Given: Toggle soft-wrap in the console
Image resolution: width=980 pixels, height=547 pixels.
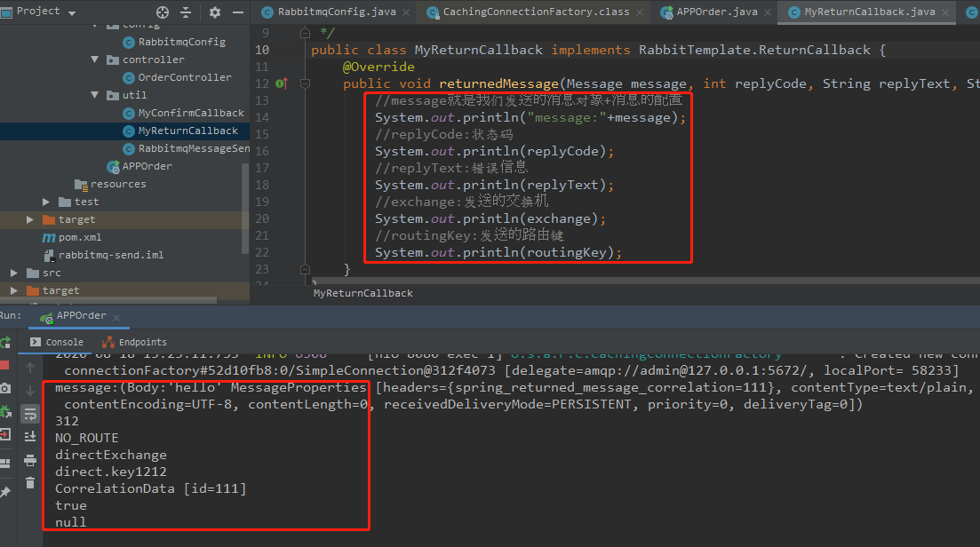Looking at the screenshot, I should [x=30, y=413].
